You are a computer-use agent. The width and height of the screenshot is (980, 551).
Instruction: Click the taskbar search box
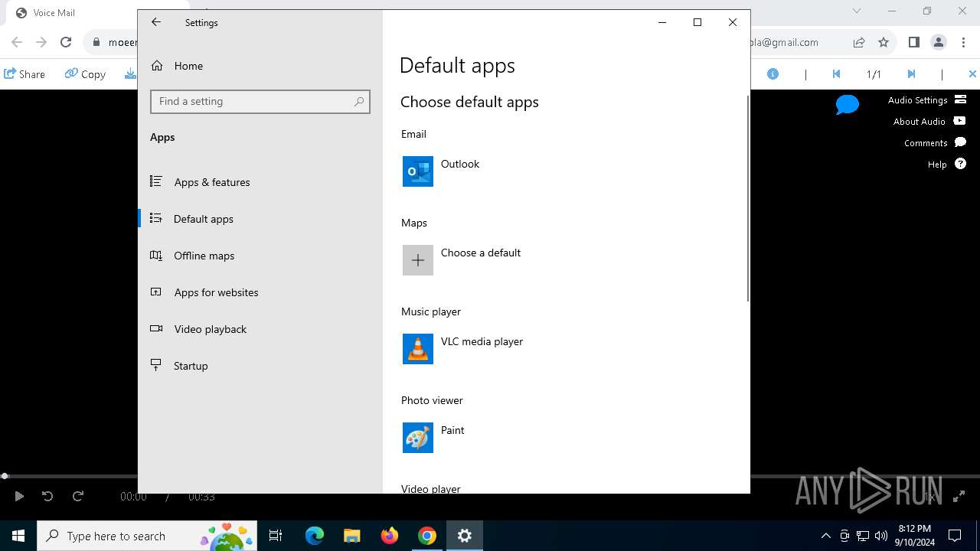(x=147, y=536)
